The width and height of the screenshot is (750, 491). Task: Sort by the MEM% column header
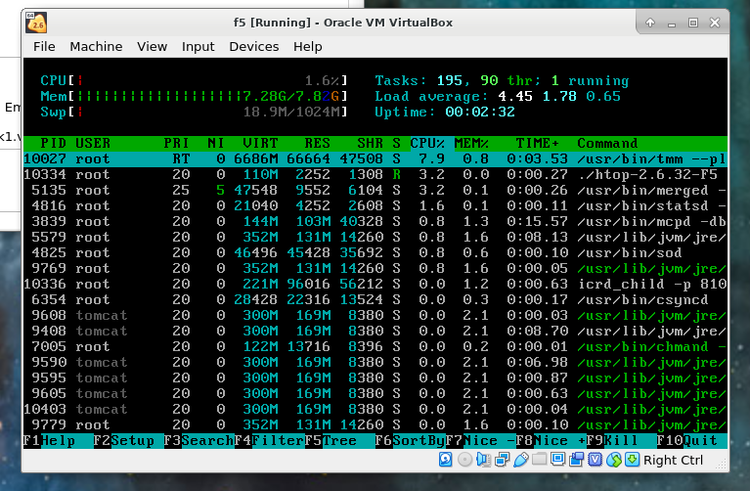[471, 143]
